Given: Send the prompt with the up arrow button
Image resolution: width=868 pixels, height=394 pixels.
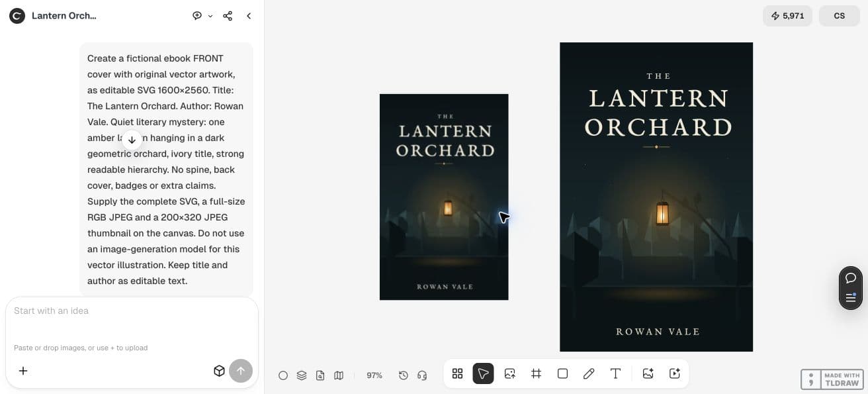Looking at the screenshot, I should click(241, 371).
